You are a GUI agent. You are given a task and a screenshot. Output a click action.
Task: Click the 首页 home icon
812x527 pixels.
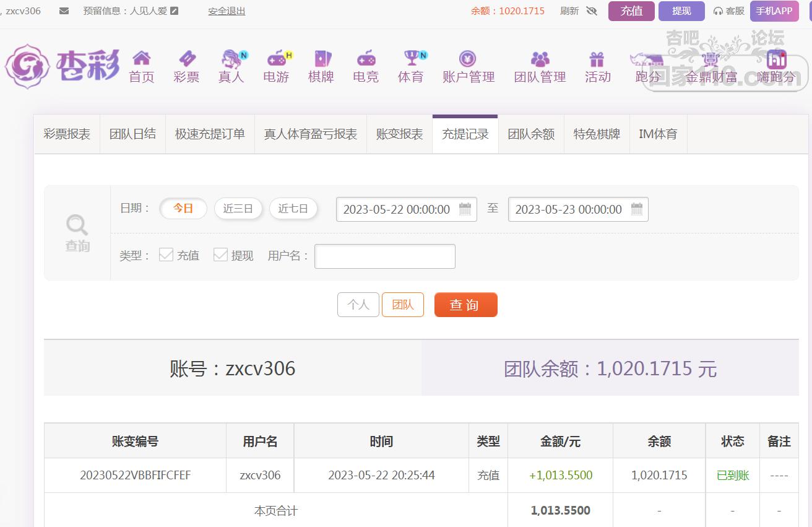point(141,59)
